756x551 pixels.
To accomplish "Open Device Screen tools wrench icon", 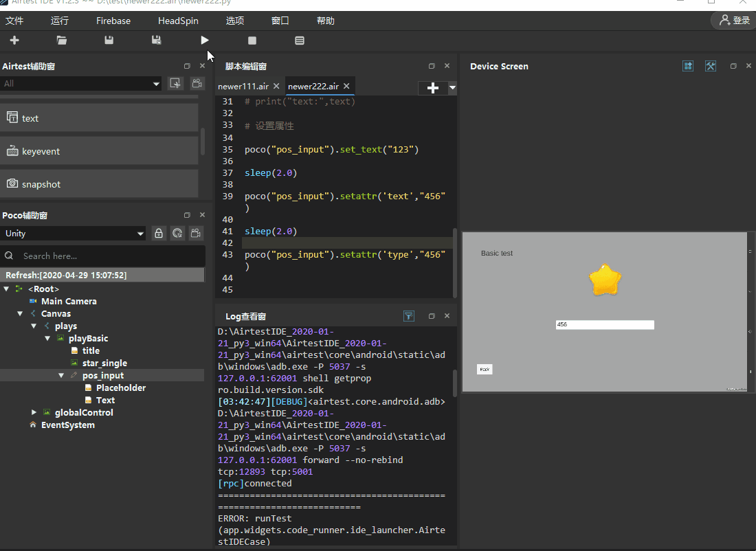I will [x=711, y=66].
